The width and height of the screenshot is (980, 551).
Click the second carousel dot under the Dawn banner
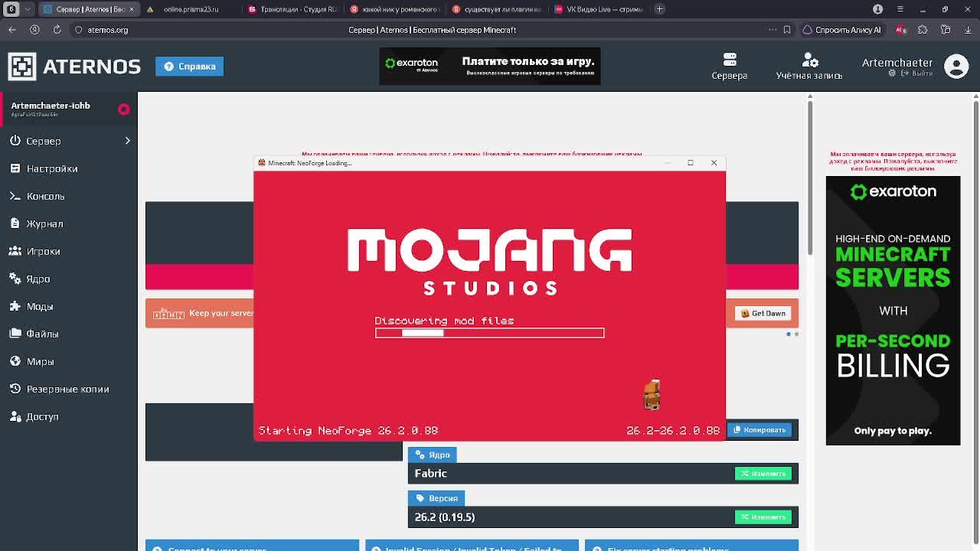point(796,334)
